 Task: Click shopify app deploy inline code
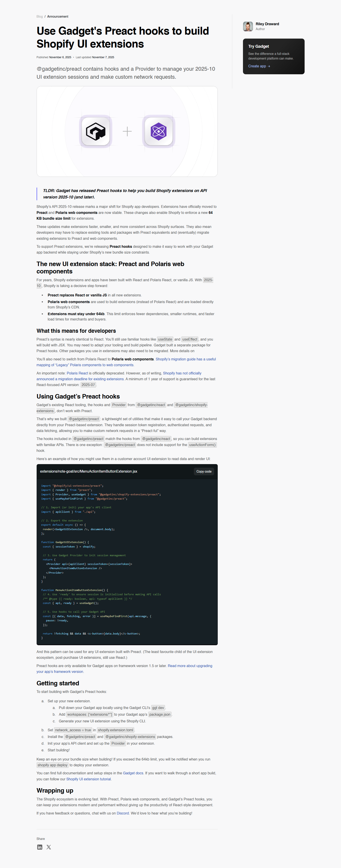(53, 765)
